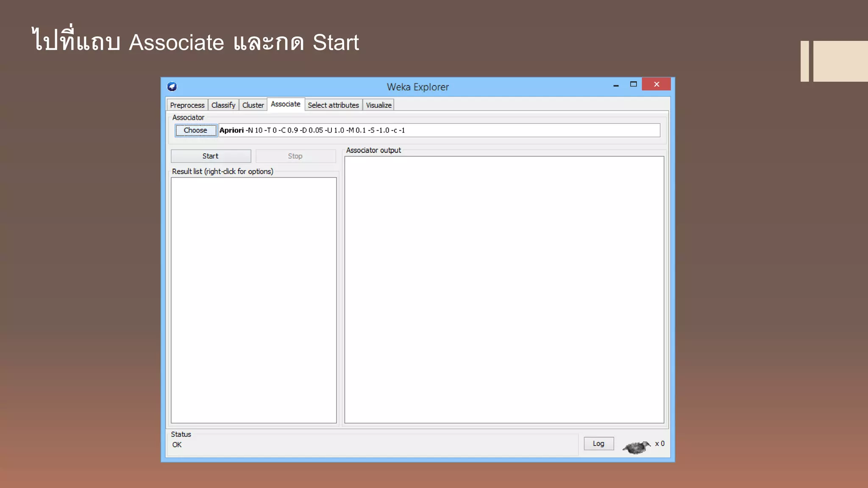Image resolution: width=868 pixels, height=488 pixels.
Task: Select the Associate tab
Action: click(x=285, y=104)
